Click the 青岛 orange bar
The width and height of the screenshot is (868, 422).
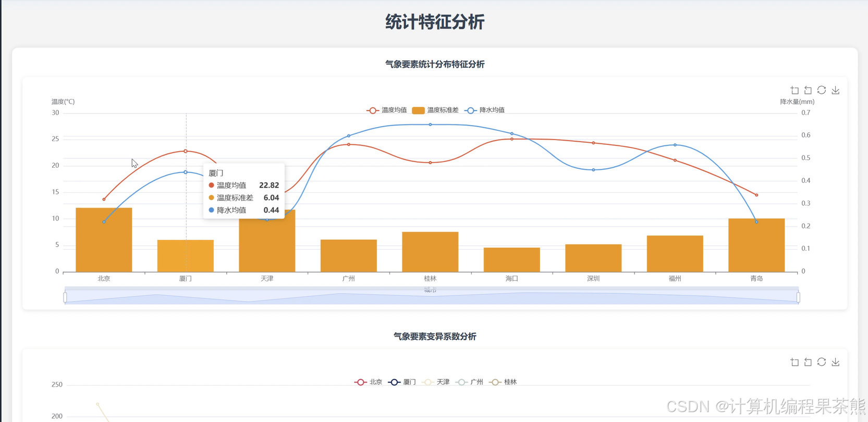pyautogui.click(x=756, y=245)
